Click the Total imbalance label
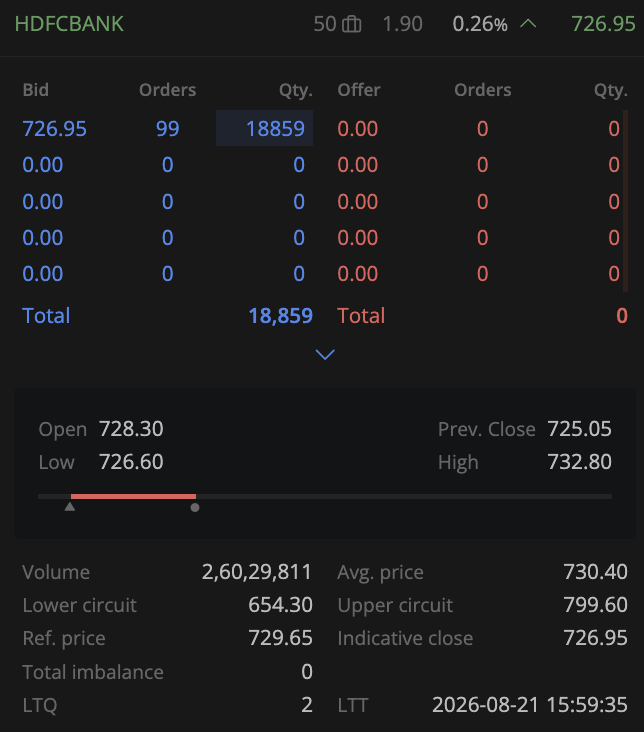This screenshot has width=644, height=732. [93, 672]
